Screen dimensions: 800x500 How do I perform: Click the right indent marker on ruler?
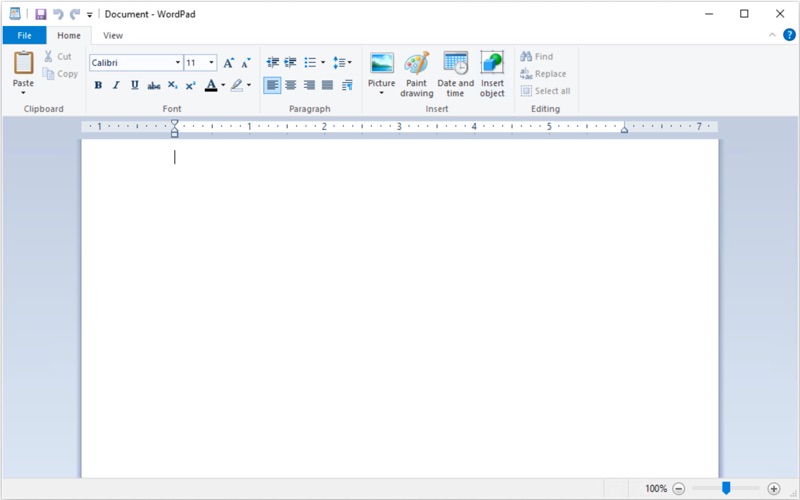coord(624,130)
